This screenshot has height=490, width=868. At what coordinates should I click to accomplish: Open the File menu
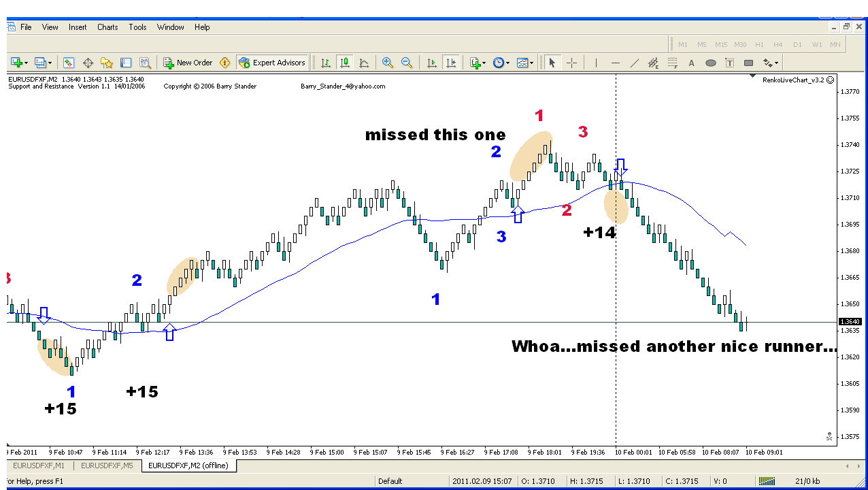[x=26, y=27]
